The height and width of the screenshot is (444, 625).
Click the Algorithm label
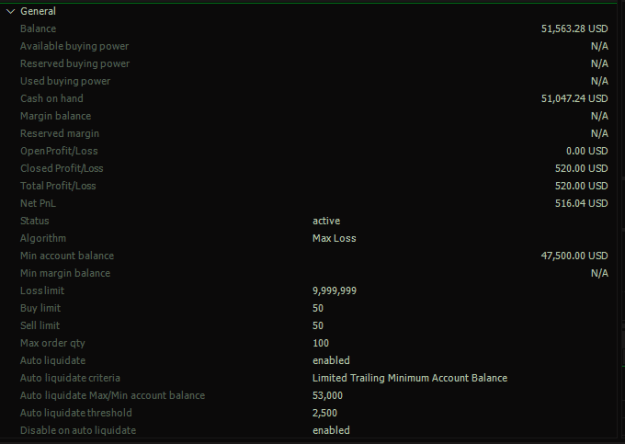coord(43,238)
